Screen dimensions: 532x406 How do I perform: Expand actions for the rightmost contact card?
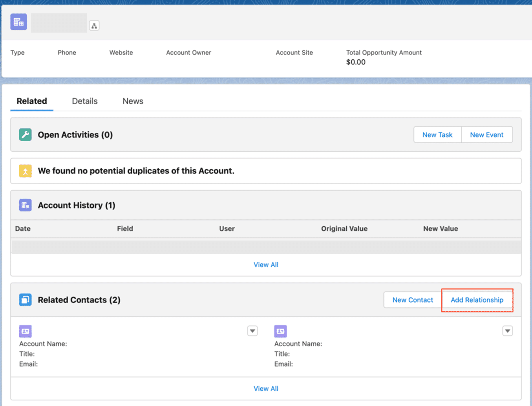coord(508,331)
